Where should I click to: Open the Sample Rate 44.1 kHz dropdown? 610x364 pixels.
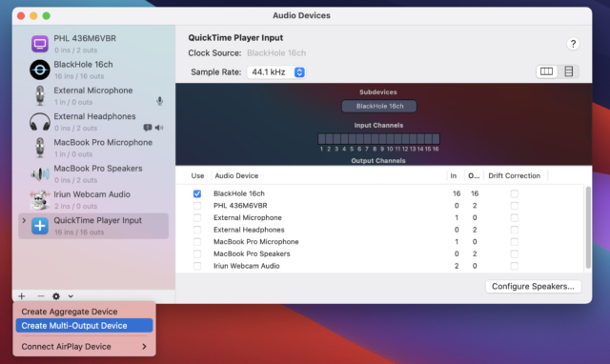(276, 72)
